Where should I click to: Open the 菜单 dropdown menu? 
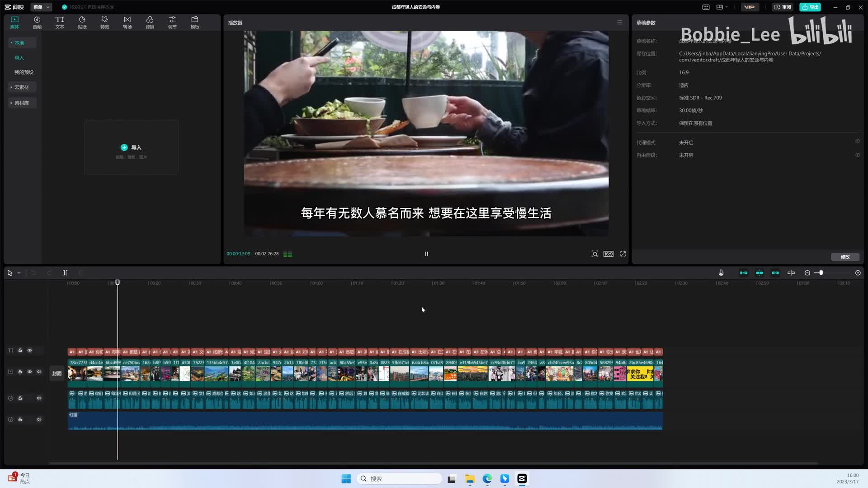tap(41, 7)
